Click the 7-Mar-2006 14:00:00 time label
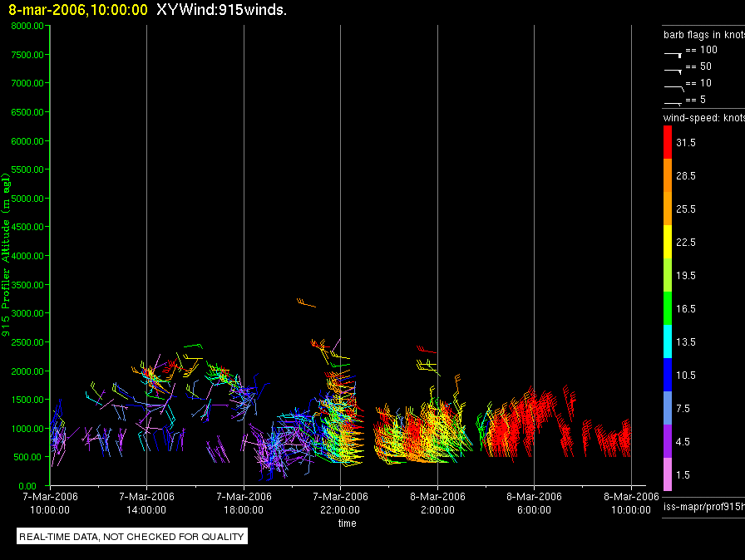This screenshot has width=745, height=560. [146, 503]
